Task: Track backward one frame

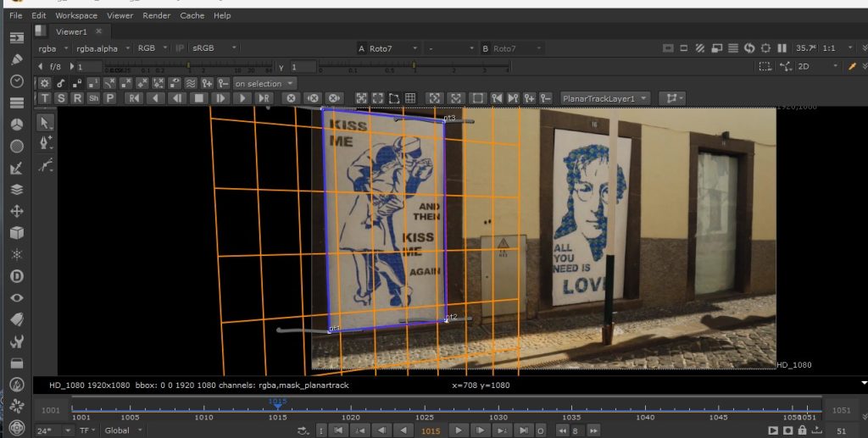Action: pyautogui.click(x=177, y=98)
